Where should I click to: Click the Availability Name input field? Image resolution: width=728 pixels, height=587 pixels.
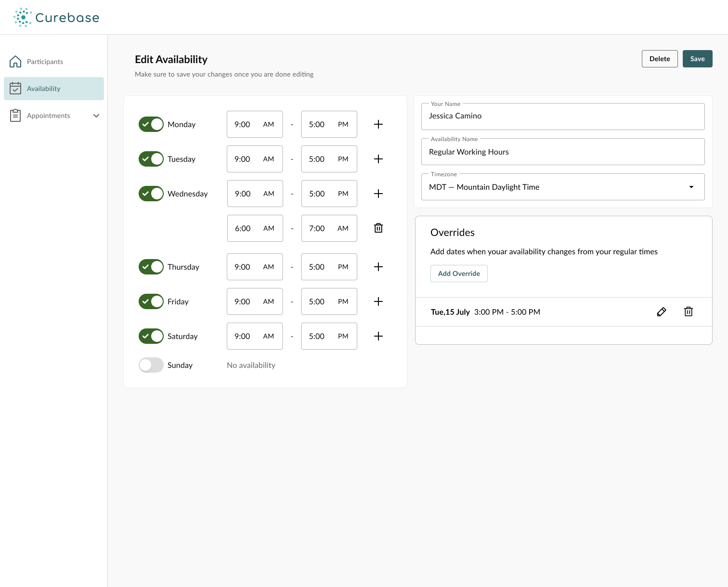click(x=562, y=152)
